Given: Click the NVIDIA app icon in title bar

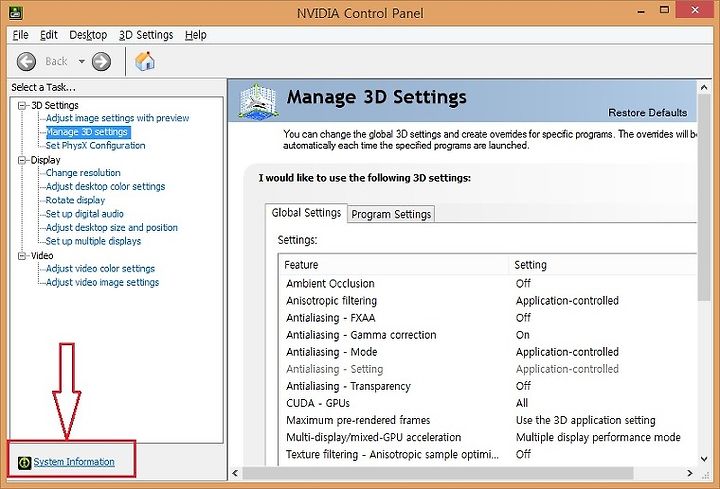Looking at the screenshot, I should point(16,13).
